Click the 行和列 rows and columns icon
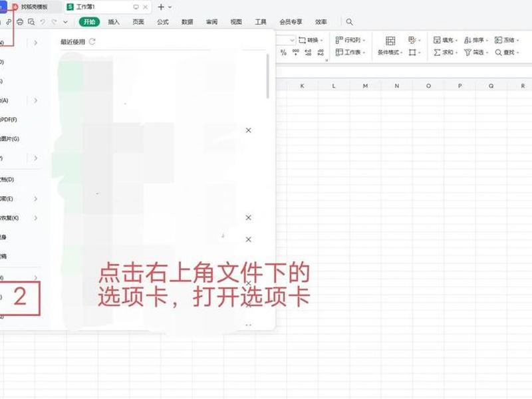532x399 pixels. (x=339, y=41)
